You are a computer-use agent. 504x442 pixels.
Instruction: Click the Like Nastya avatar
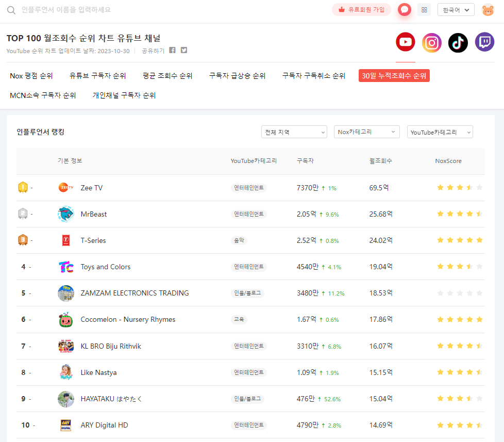66,372
